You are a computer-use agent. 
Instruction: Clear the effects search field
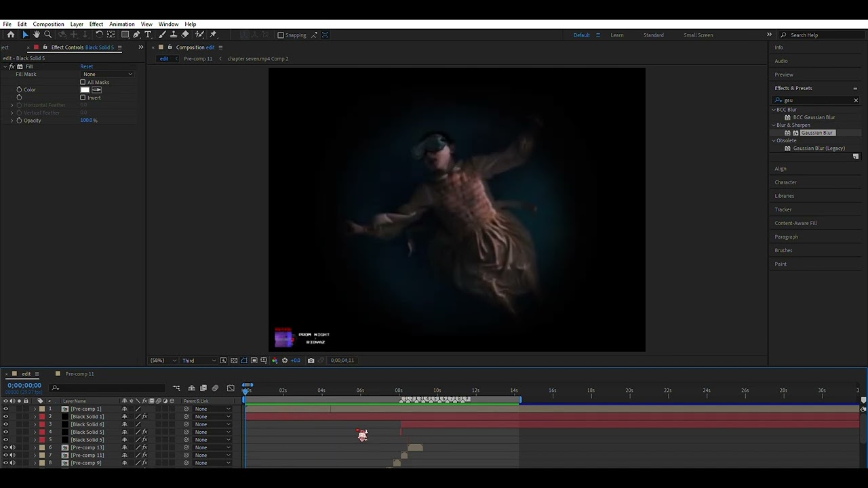click(x=855, y=100)
